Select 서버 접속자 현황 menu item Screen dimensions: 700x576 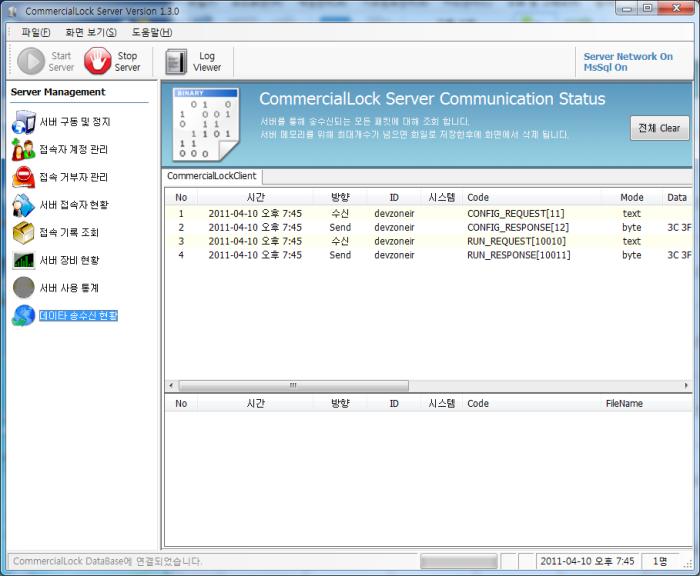coord(74,205)
